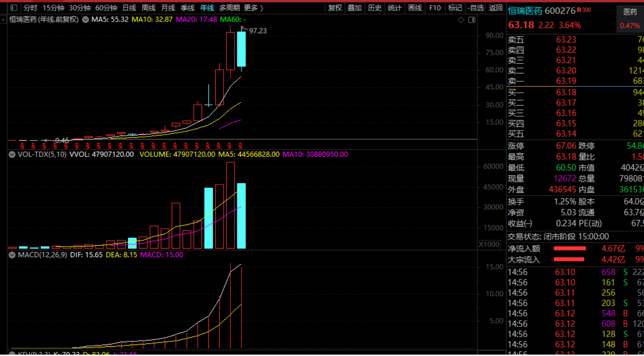Screen dimensions: 644x356
Task: Click the 大宗流入 red bar
Action: [569, 260]
